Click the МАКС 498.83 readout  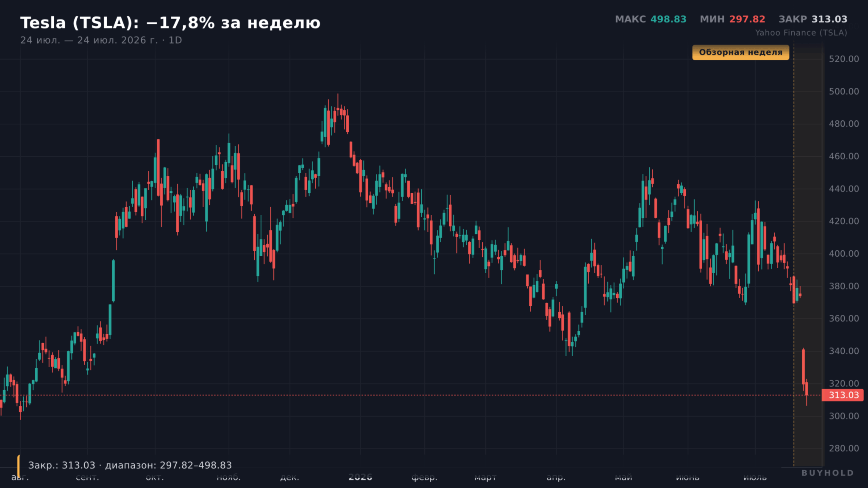[x=651, y=19]
